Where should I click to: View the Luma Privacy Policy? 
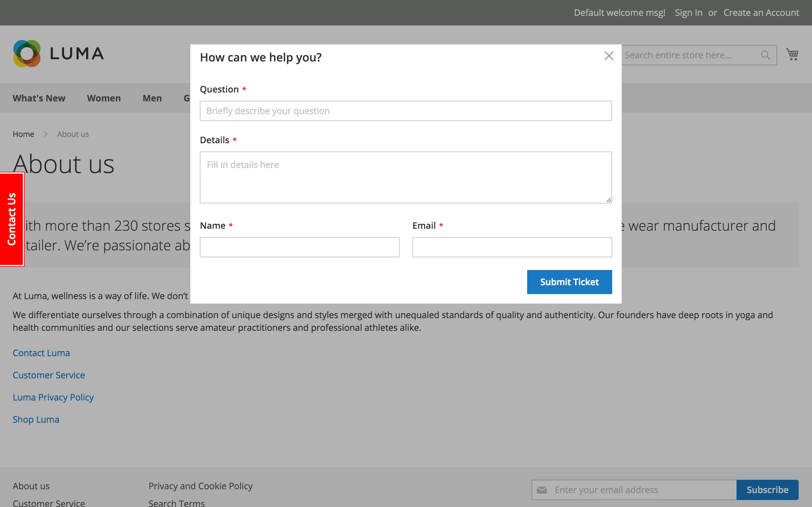53,397
